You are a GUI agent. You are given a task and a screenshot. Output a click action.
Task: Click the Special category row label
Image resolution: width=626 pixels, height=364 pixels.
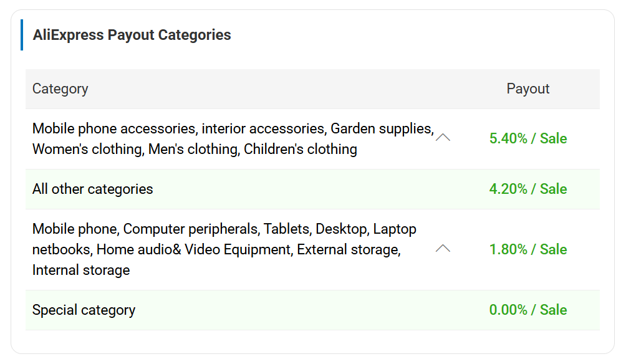point(84,310)
